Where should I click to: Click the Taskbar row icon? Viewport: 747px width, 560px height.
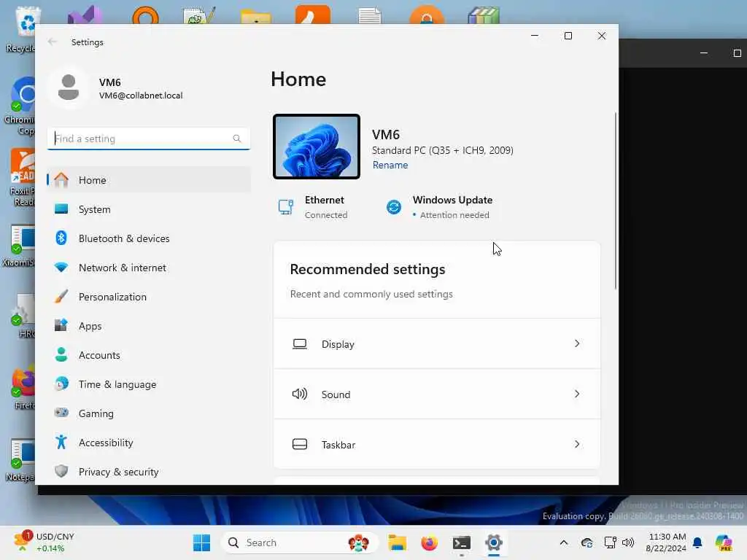300,444
